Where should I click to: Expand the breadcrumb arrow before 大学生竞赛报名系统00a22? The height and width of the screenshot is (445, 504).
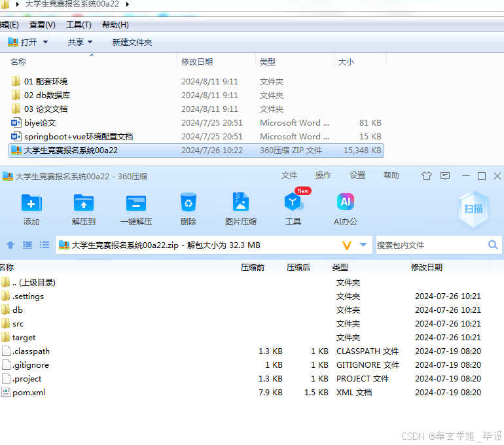tap(18, 4)
